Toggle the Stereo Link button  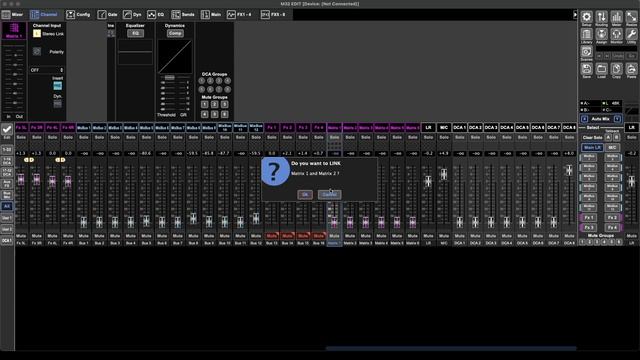coord(37,34)
